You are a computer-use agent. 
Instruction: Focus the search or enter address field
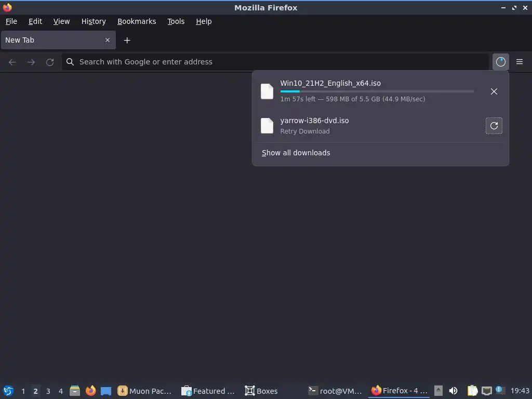click(x=275, y=62)
